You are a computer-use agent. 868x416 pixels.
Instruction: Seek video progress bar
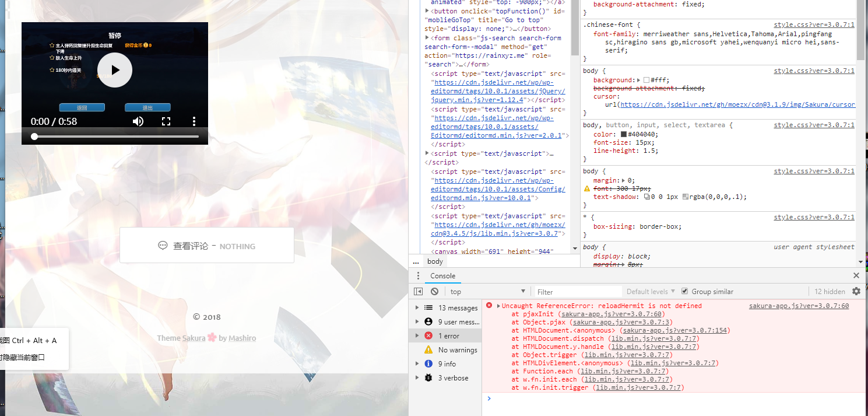[x=115, y=137]
